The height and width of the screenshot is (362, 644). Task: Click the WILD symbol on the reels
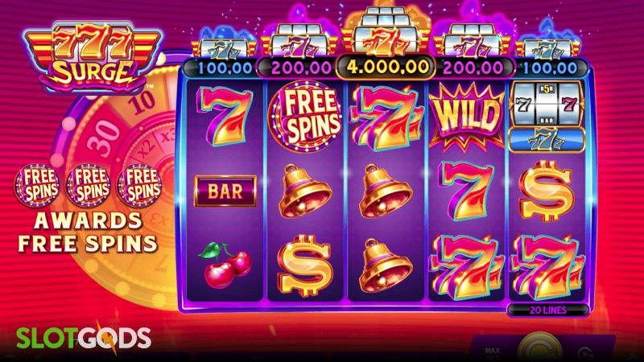coord(467,115)
